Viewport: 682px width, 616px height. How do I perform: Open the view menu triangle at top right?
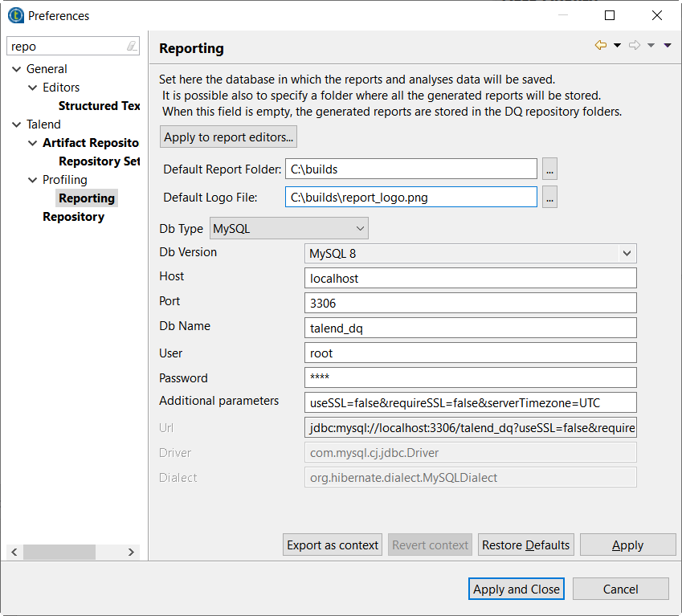coord(668,46)
